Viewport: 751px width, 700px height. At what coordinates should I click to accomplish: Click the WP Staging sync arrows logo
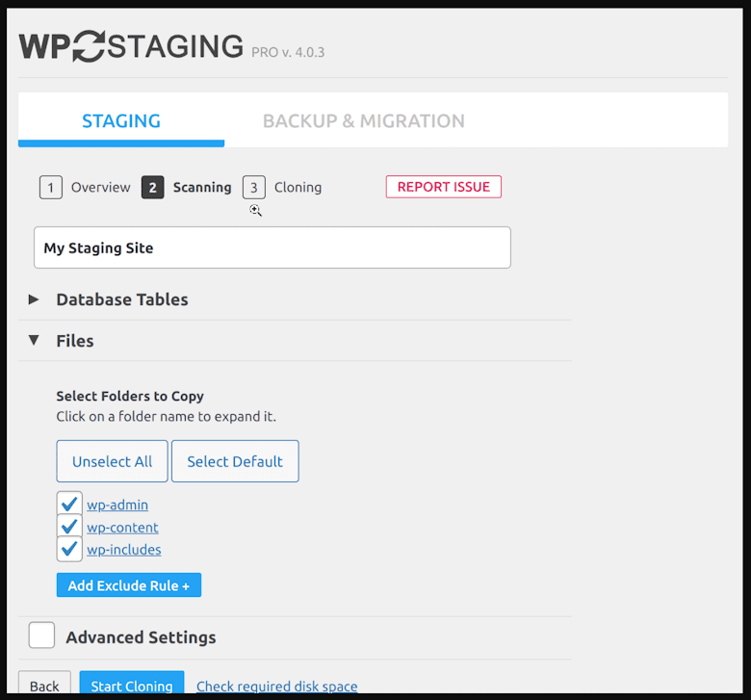(89, 46)
